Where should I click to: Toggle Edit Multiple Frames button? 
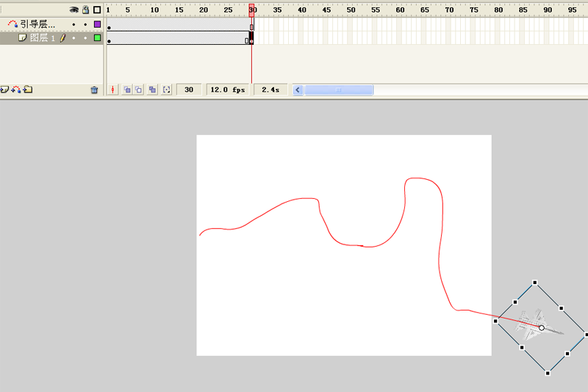coord(152,90)
